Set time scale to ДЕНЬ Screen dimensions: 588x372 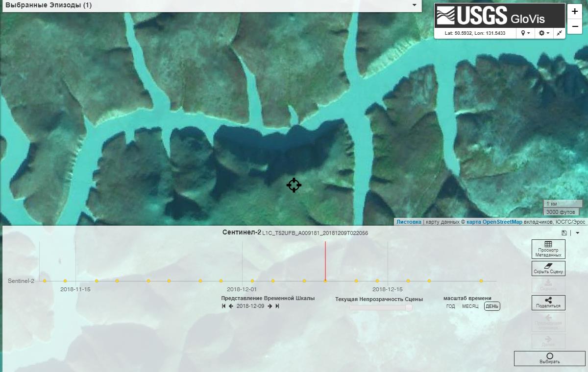[x=492, y=306]
